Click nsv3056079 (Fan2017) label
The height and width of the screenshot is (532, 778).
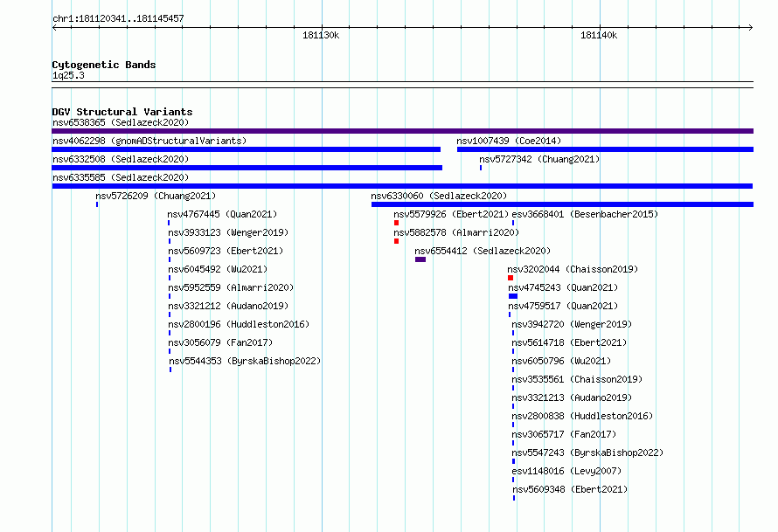[x=220, y=342]
